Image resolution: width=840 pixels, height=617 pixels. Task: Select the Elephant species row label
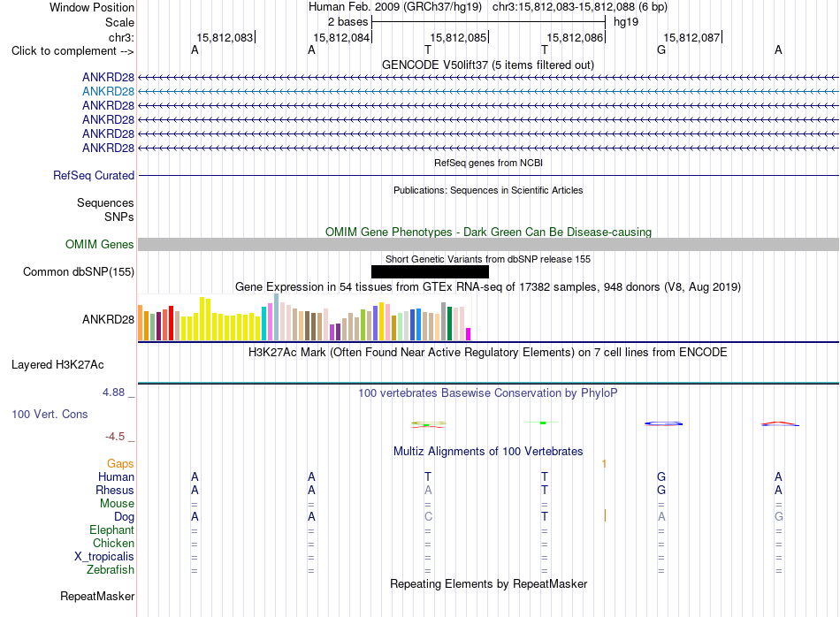pyautogui.click(x=112, y=529)
